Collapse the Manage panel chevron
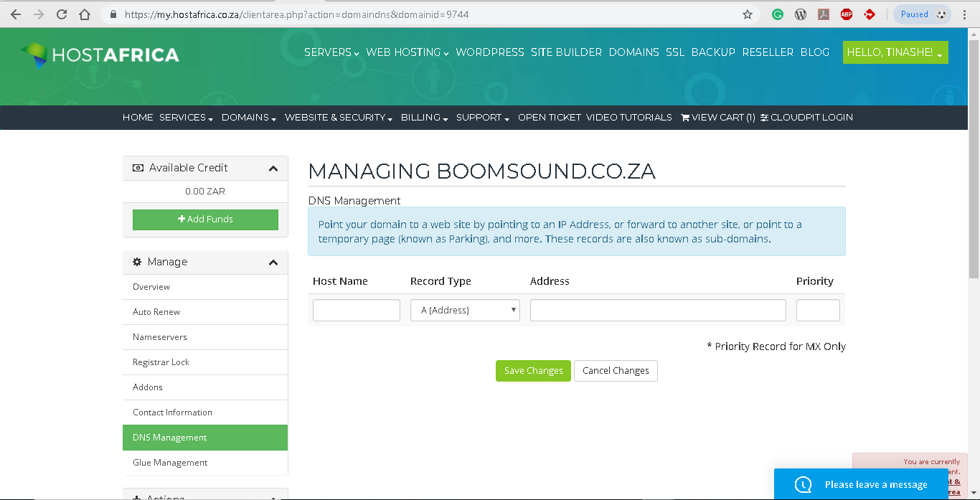The image size is (980, 500). pos(273,263)
